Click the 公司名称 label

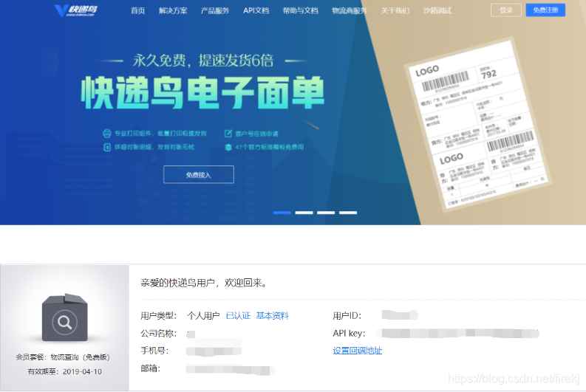coord(158,333)
